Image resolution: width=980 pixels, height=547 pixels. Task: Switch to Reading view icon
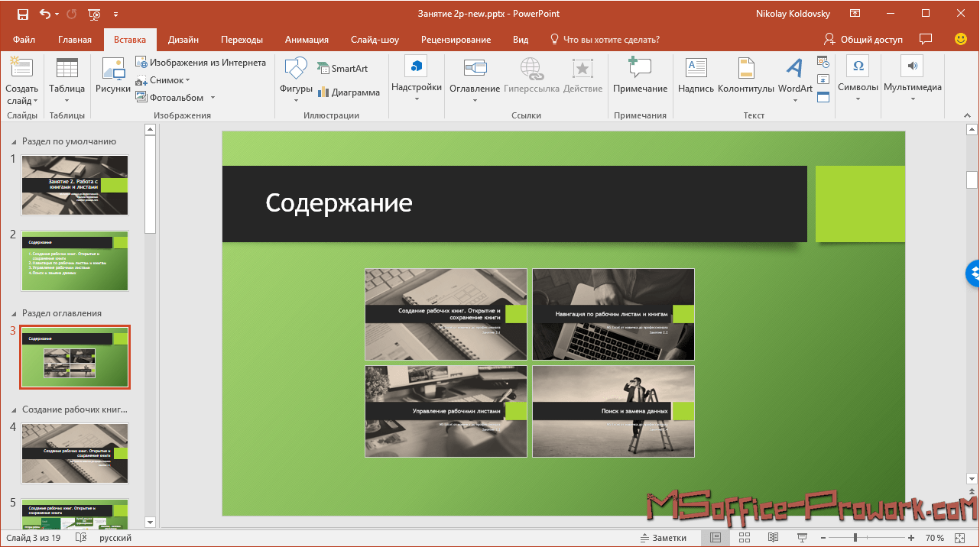pyautogui.click(x=773, y=538)
